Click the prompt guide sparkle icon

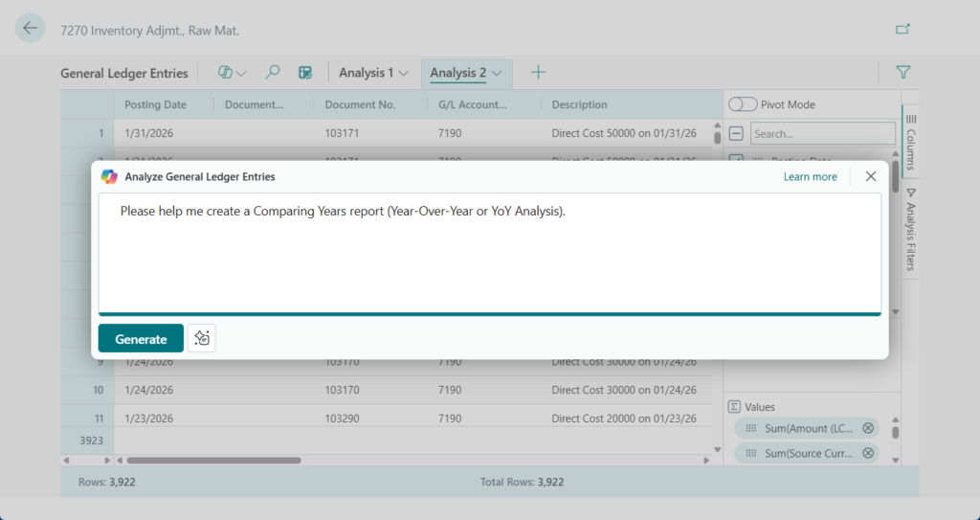202,338
